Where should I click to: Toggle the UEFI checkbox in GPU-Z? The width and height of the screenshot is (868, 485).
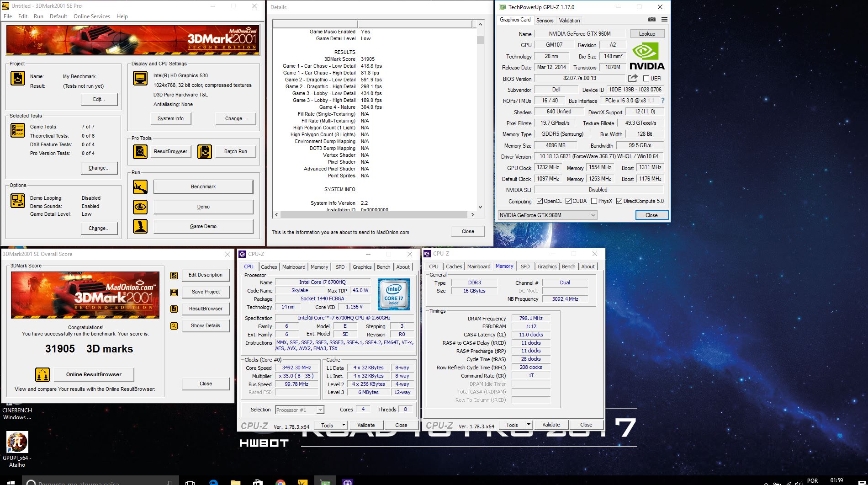pos(646,78)
